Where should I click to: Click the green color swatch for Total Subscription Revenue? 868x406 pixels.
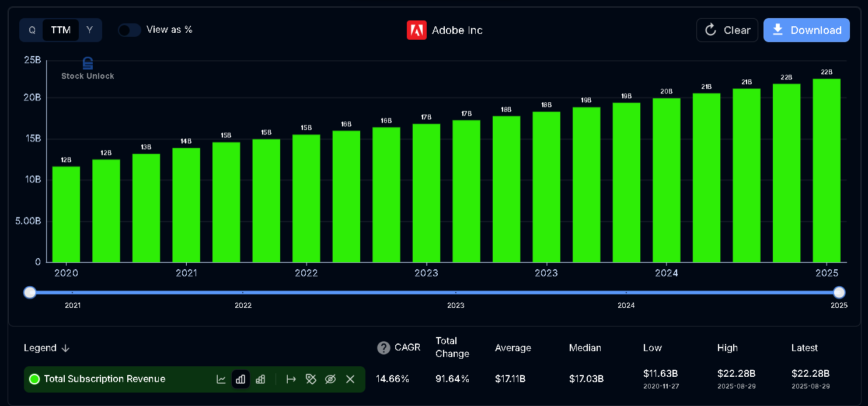(x=34, y=379)
